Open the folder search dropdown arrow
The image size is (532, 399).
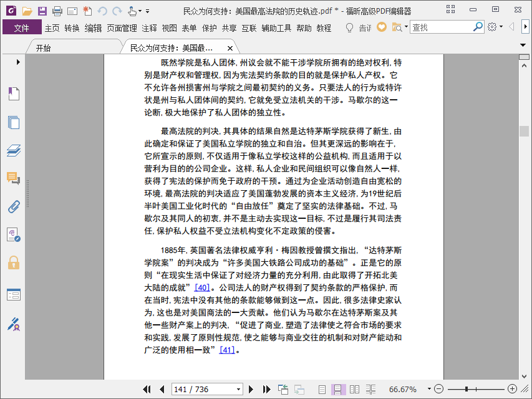pyautogui.click(x=406, y=27)
